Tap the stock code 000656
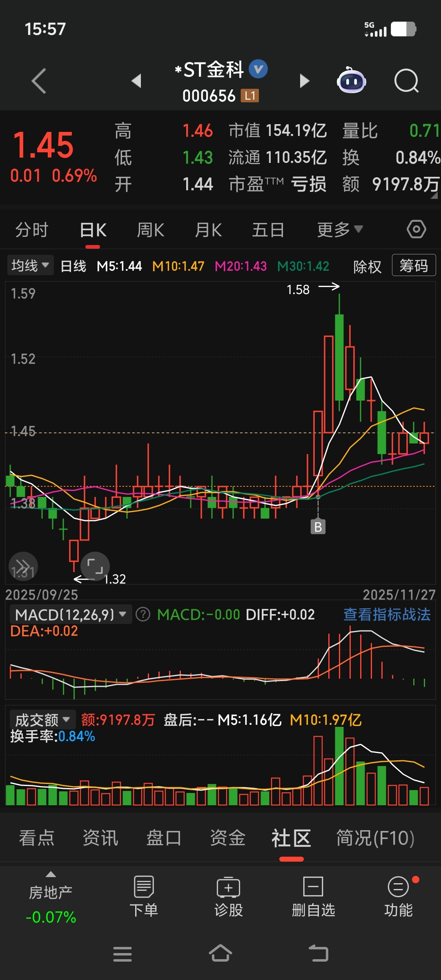Viewport: 441px width, 980px height. [209, 96]
